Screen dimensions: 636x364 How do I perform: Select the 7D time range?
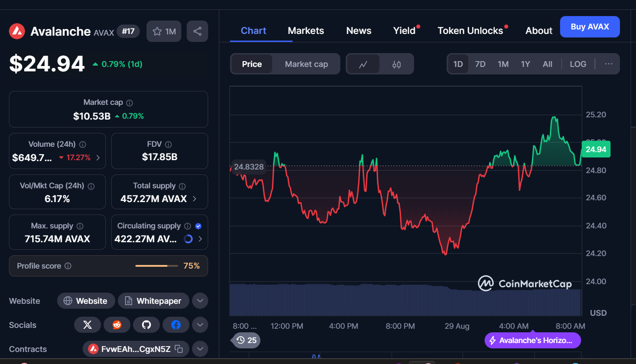(x=480, y=64)
